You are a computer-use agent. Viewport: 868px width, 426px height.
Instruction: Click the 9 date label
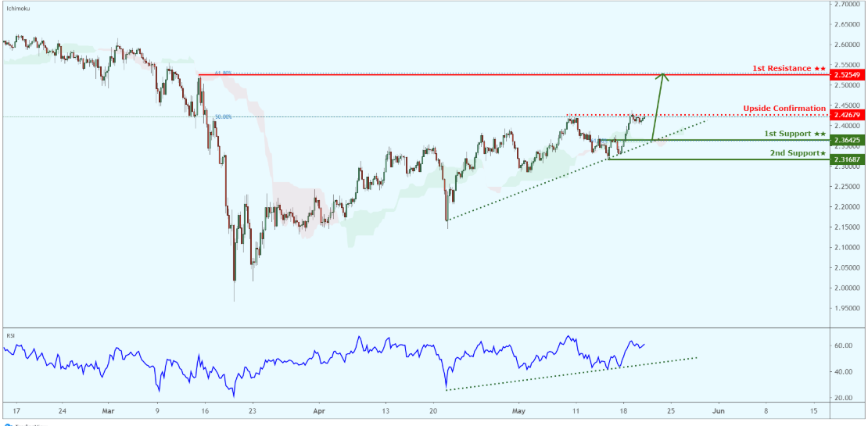click(157, 412)
